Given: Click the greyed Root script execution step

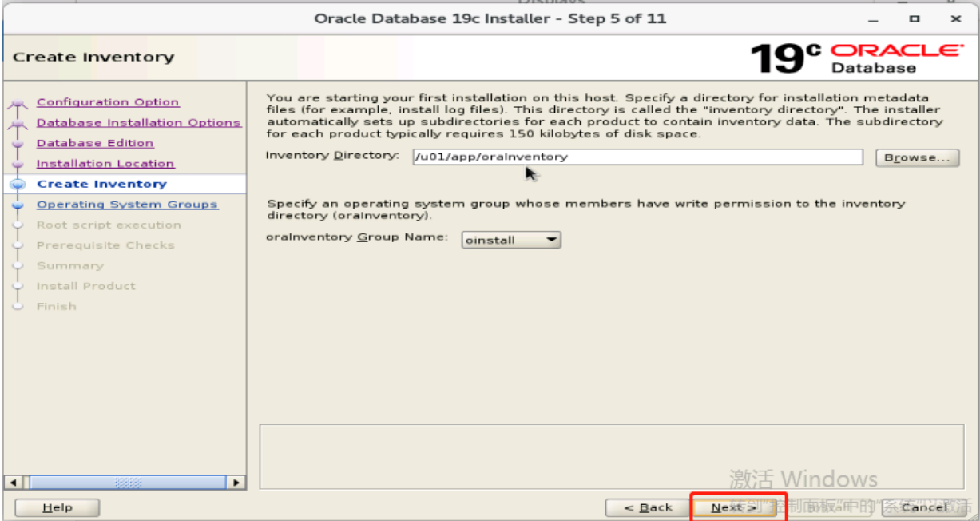Looking at the screenshot, I should [109, 225].
